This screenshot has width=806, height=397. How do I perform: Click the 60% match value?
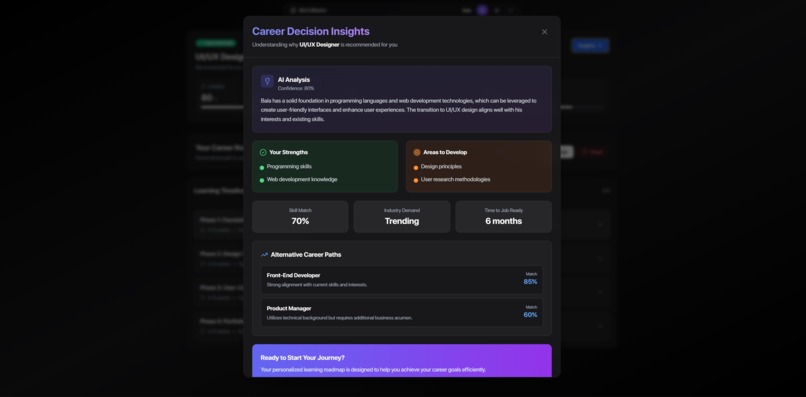(530, 315)
